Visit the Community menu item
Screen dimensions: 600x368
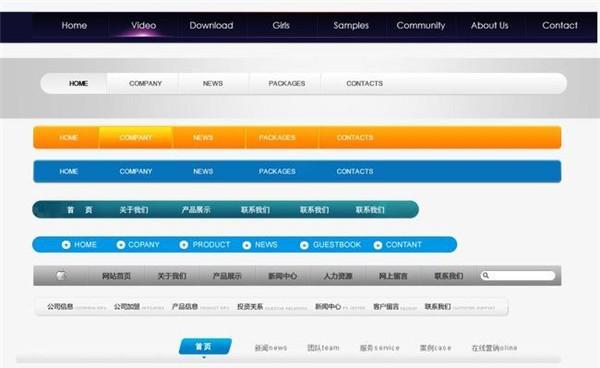click(x=421, y=25)
